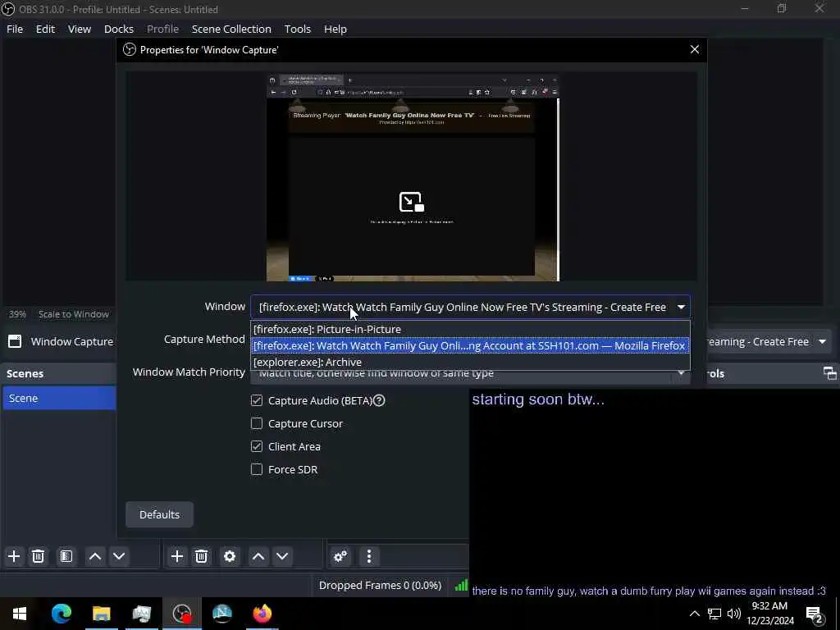Open the Help menu

click(x=336, y=29)
